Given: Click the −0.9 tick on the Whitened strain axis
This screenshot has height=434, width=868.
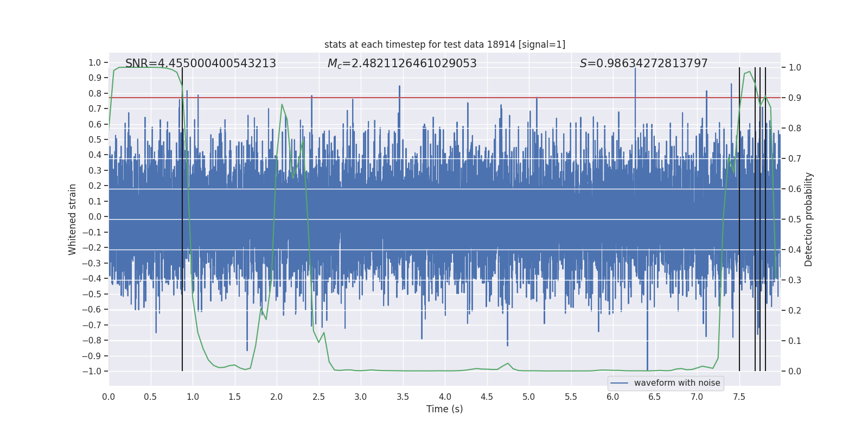Looking at the screenshot, I should click(92, 356).
